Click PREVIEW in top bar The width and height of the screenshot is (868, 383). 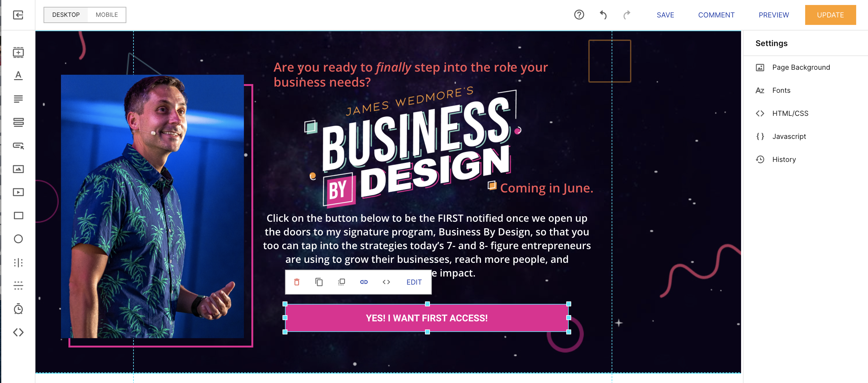click(774, 15)
